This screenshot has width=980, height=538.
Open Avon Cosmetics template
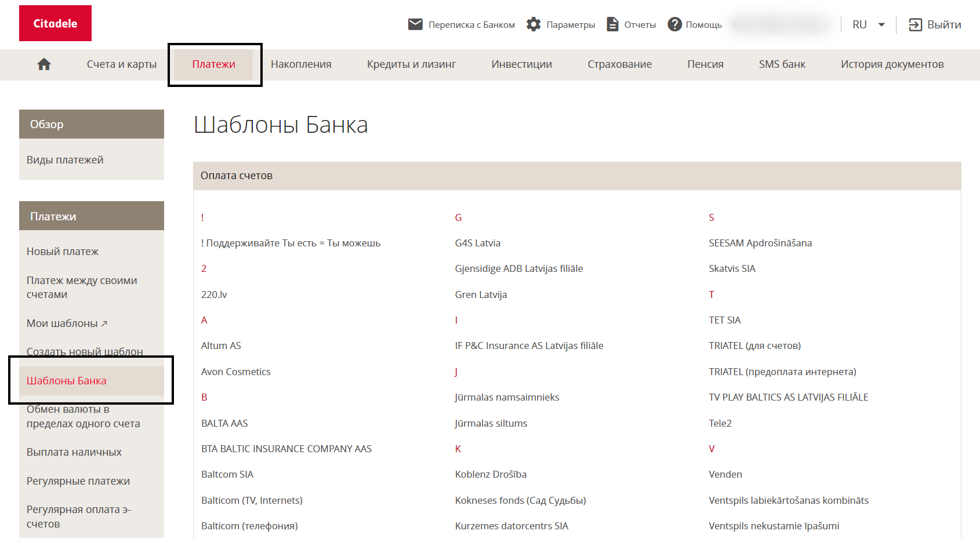click(x=235, y=372)
